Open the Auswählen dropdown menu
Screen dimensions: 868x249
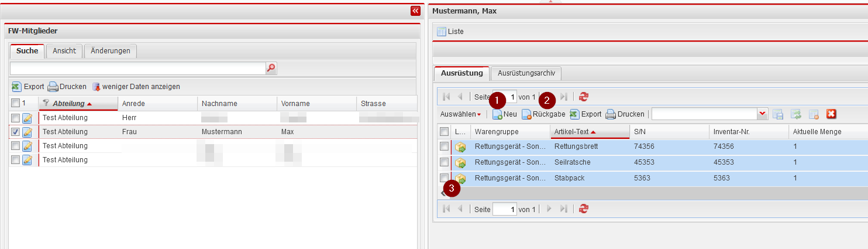[461, 114]
